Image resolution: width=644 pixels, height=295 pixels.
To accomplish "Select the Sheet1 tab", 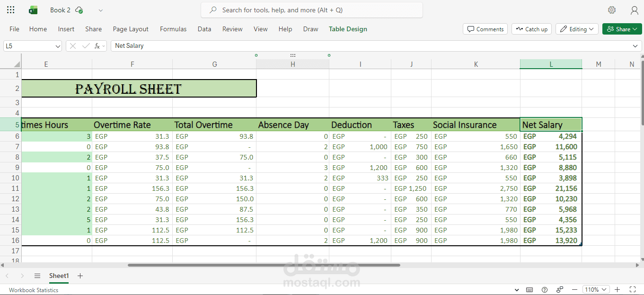I will point(59,276).
